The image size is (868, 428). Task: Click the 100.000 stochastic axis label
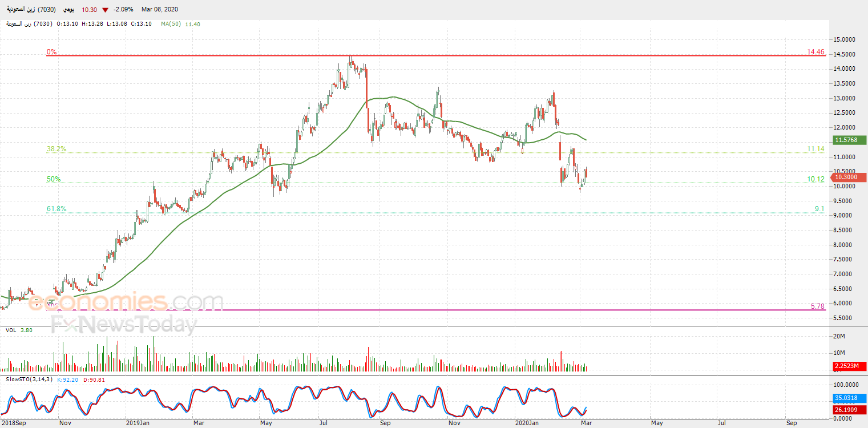(846, 385)
